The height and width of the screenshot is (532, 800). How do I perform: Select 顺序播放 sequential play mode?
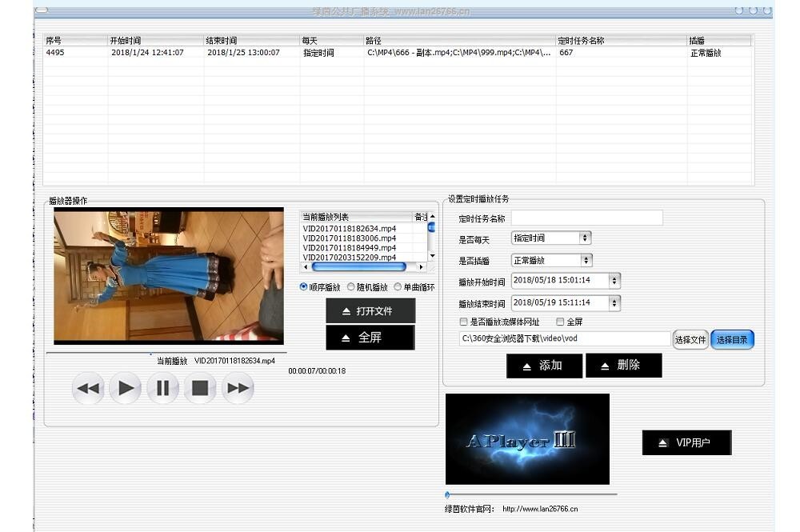(304, 287)
